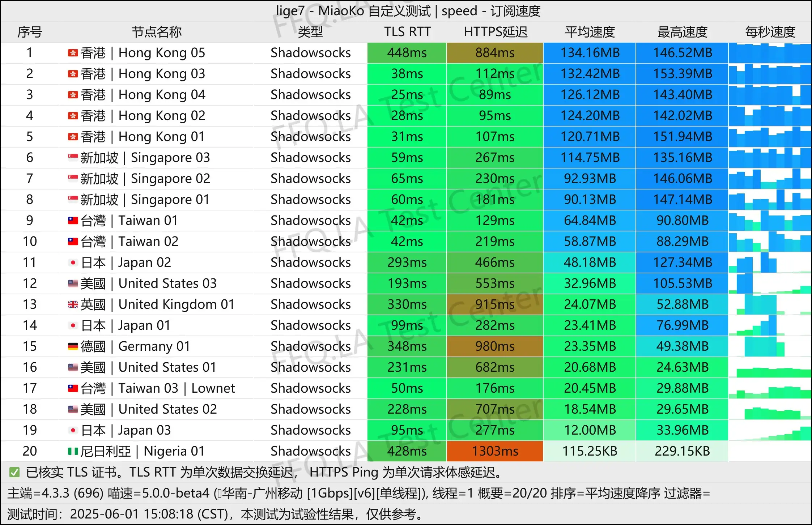Click the Japan 02 per-second speed chart
The image size is (812, 525).
point(770,262)
